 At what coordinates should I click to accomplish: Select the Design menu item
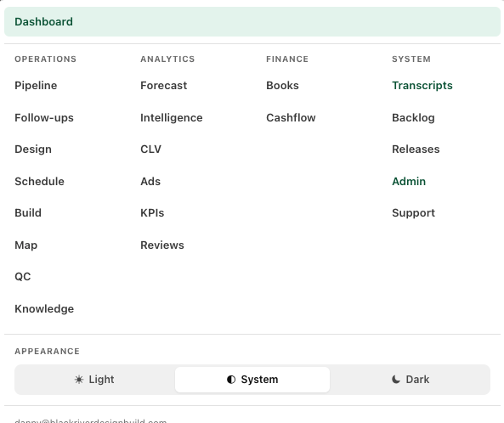coord(33,149)
